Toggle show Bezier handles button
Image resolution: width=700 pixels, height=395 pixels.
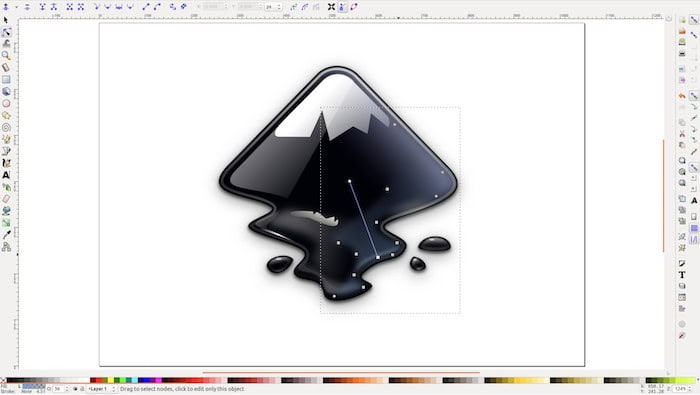pyautogui.click(x=342, y=7)
